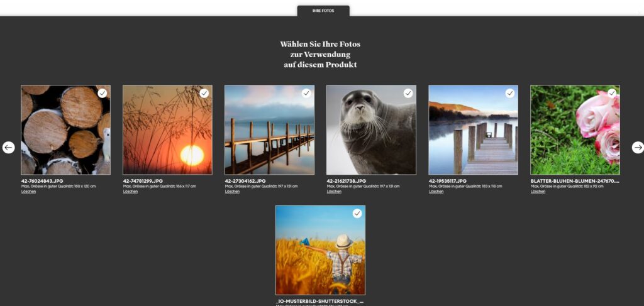The width and height of the screenshot is (644, 306).
Task: Uncheck the boy in wheat field photo
Action: (x=357, y=214)
